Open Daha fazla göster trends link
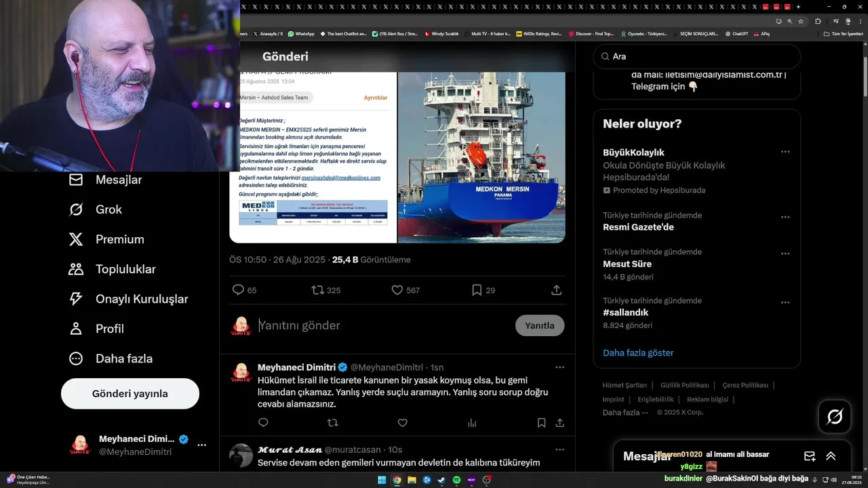 [x=638, y=352]
